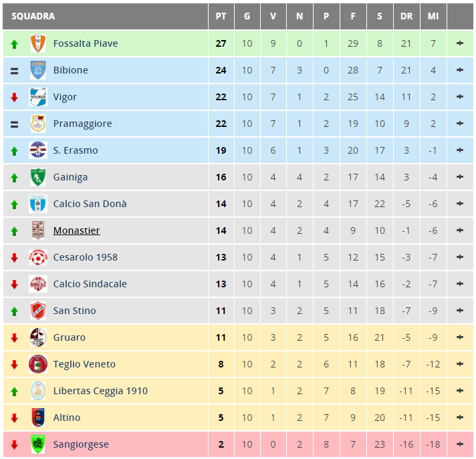Image resolution: width=476 pixels, height=459 pixels.
Task: Expand the Monastier row plus icon
Action: pos(459,231)
